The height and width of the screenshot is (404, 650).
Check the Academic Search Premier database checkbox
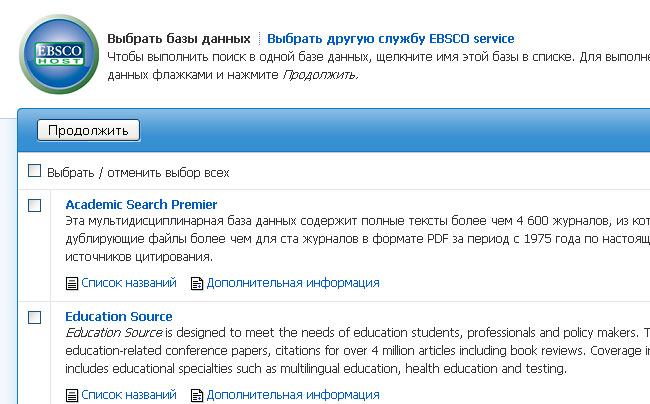34,205
